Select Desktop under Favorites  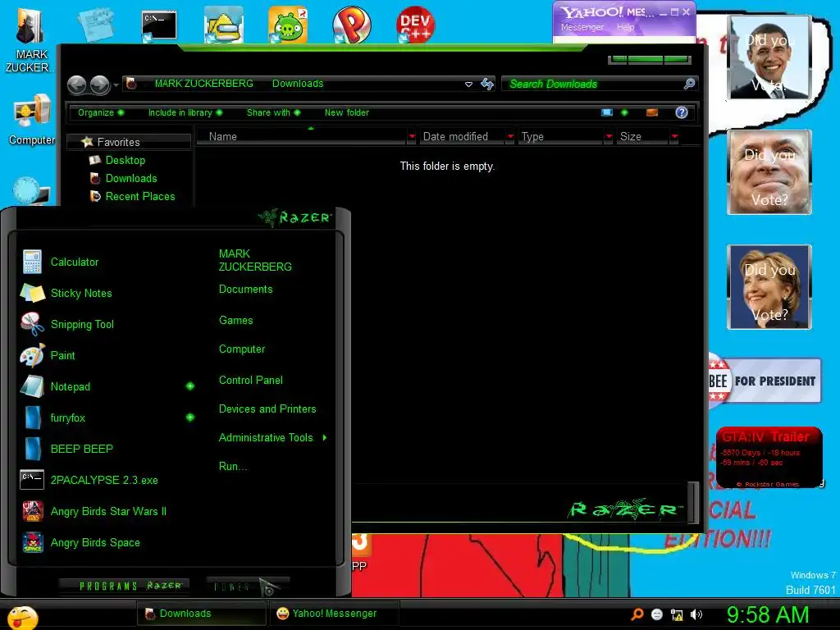[x=126, y=160]
